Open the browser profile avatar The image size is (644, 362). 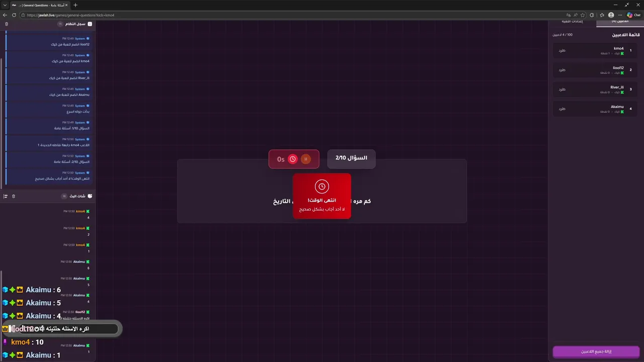(x=611, y=15)
